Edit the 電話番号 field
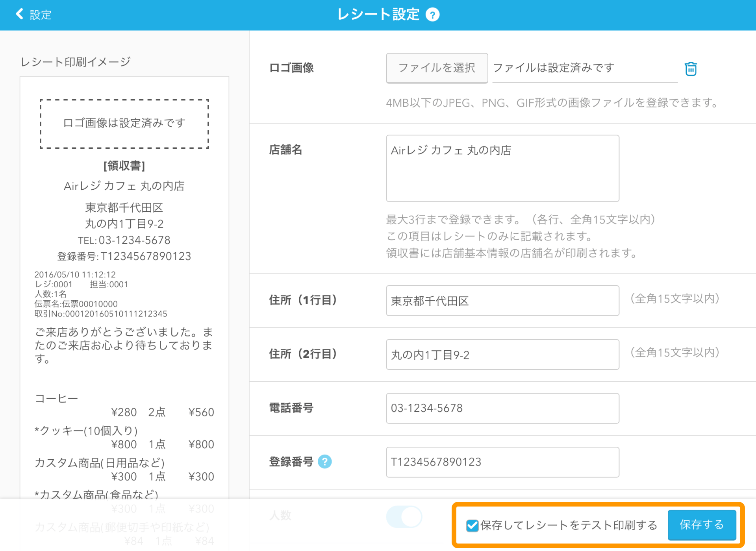Image resolution: width=756 pixels, height=551 pixels. 502,408
